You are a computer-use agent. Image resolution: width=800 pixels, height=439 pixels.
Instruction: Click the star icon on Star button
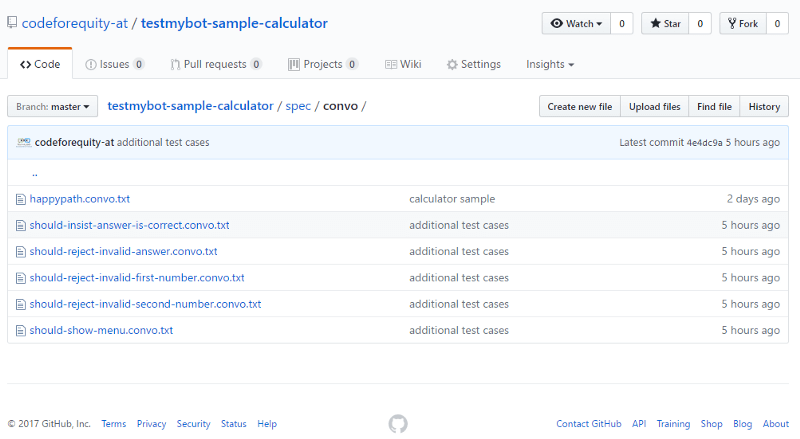(x=655, y=23)
